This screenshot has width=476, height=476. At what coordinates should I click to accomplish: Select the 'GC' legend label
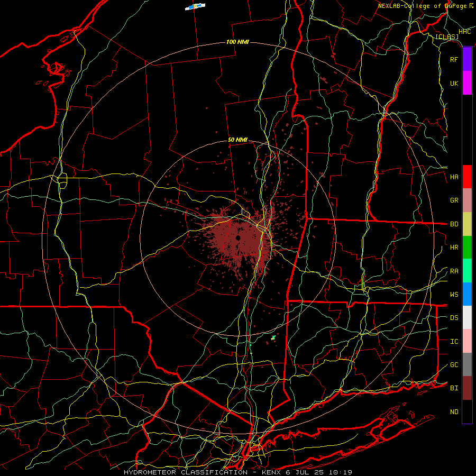tap(454, 365)
